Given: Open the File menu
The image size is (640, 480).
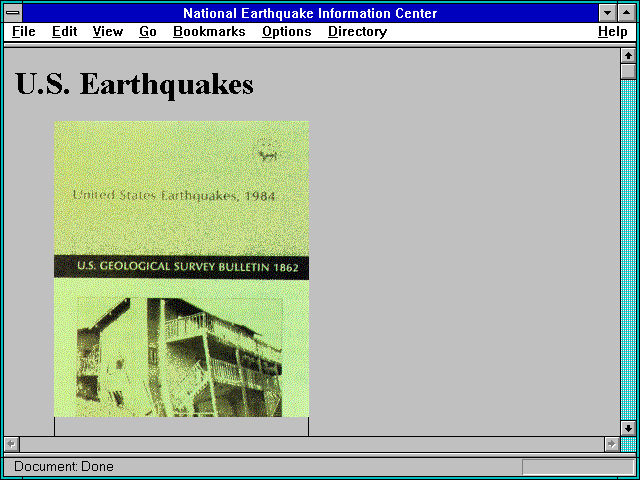Looking at the screenshot, I should coord(24,32).
